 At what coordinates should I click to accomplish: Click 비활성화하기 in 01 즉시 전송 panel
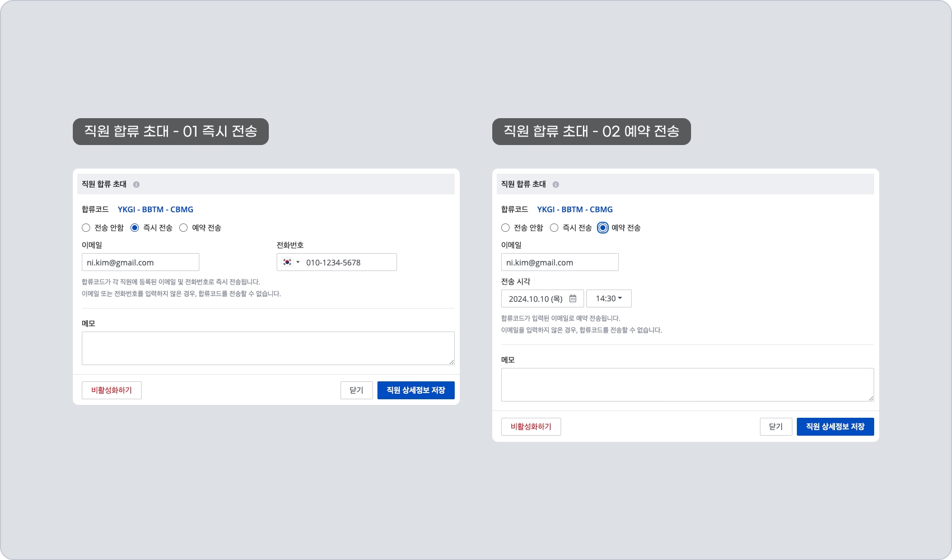(111, 390)
